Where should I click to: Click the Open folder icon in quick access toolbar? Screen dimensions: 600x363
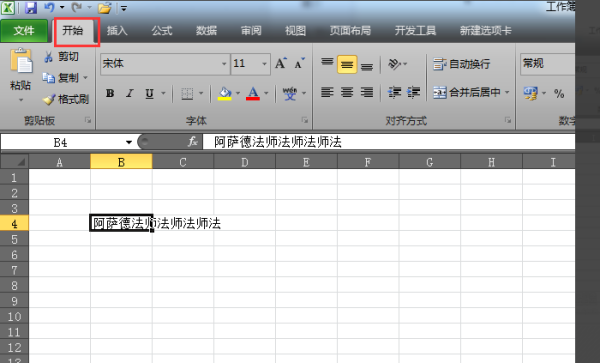pos(104,8)
